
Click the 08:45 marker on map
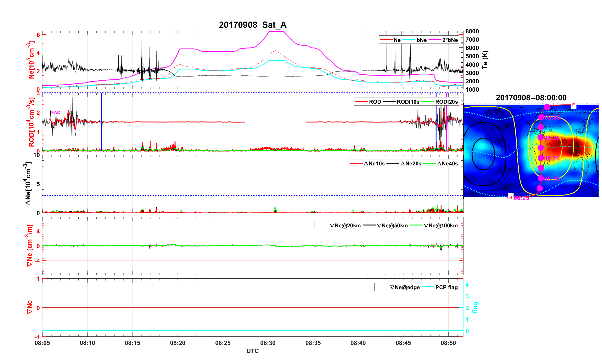tap(541, 117)
